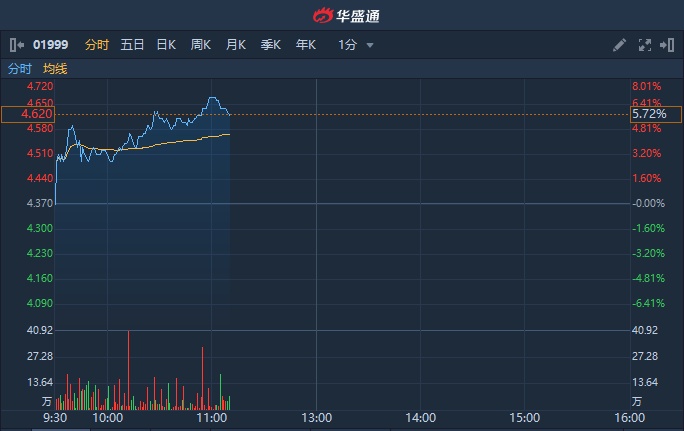Switch to the 五日 chart tab
684x431 pixels.
(132, 45)
